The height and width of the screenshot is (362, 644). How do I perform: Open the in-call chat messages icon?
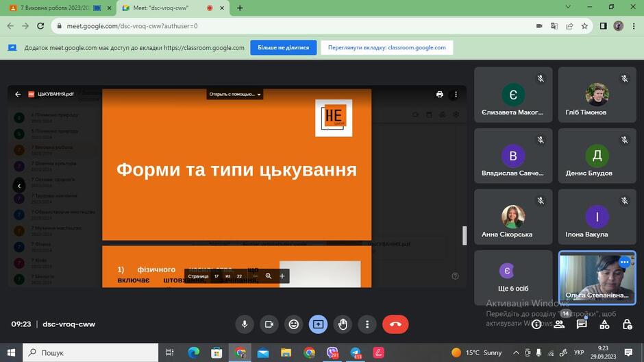pyautogui.click(x=582, y=324)
